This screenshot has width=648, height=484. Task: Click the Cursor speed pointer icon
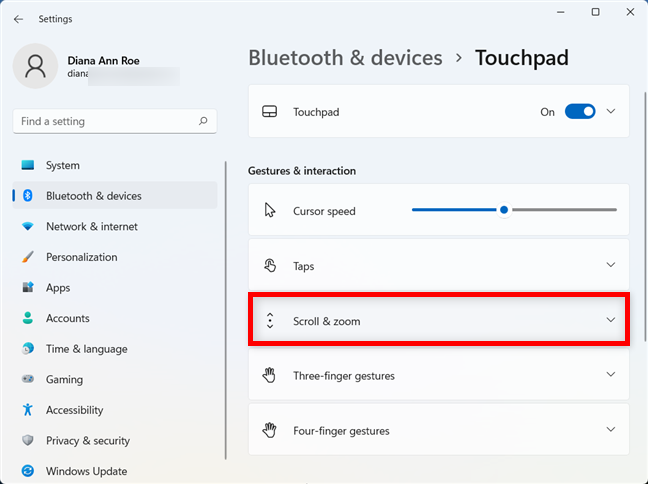pyautogui.click(x=270, y=210)
